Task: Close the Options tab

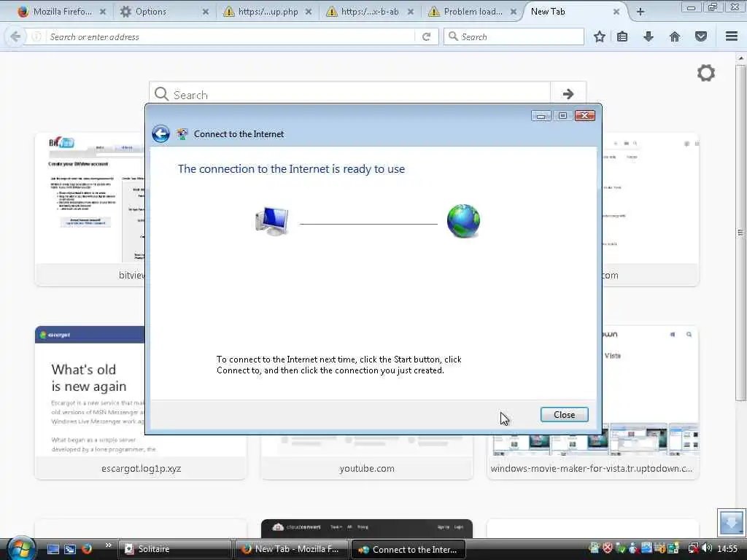Action: coord(205,12)
